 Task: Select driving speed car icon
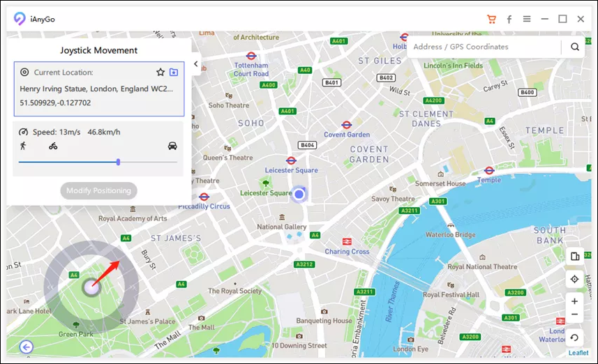tap(172, 146)
